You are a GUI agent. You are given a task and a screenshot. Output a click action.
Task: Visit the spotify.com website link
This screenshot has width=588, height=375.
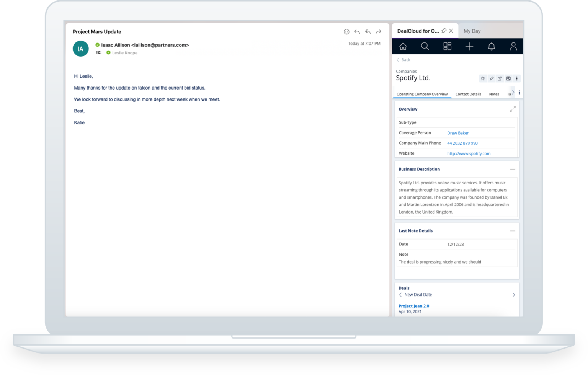[469, 153]
